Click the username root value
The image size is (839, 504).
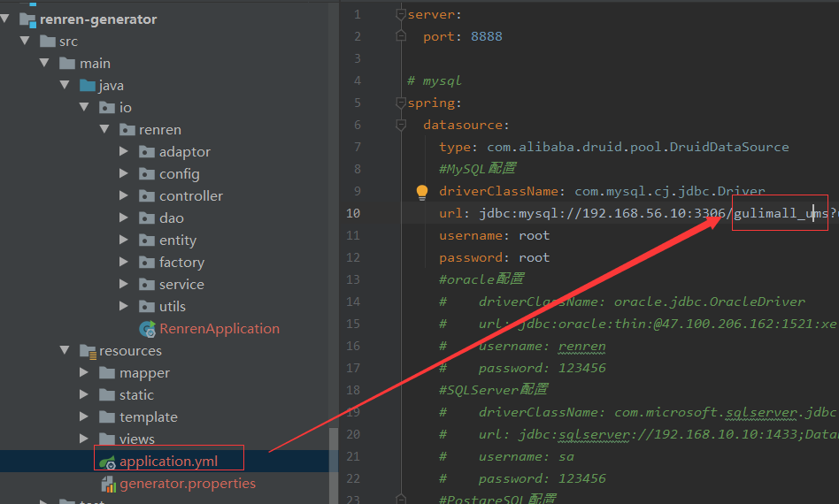coord(534,236)
